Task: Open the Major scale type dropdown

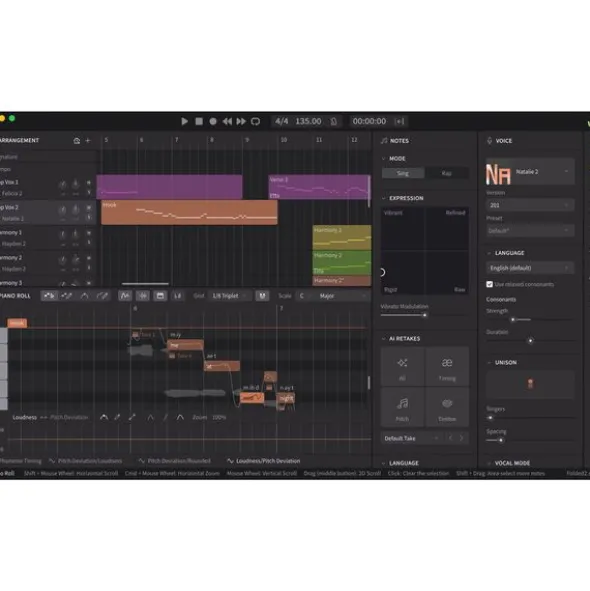Action: point(342,296)
